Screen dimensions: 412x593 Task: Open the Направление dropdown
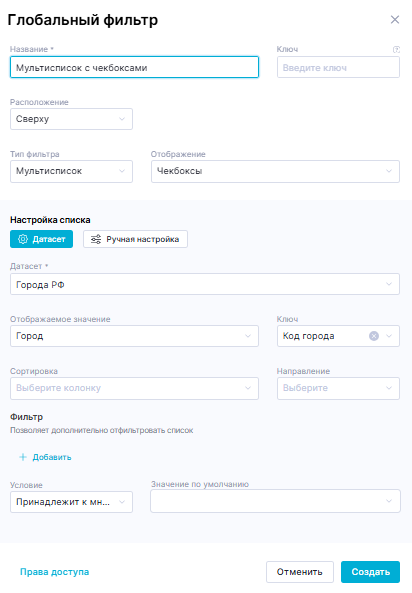click(x=338, y=388)
